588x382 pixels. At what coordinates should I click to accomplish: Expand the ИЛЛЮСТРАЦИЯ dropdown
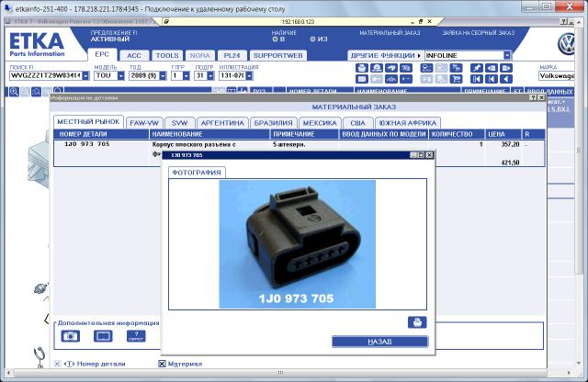tap(249, 75)
